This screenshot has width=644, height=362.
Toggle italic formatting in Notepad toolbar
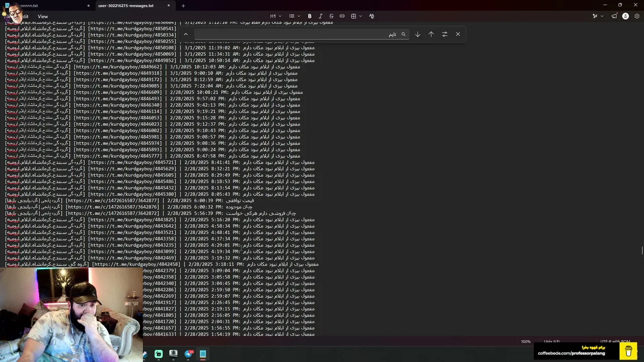(320, 16)
